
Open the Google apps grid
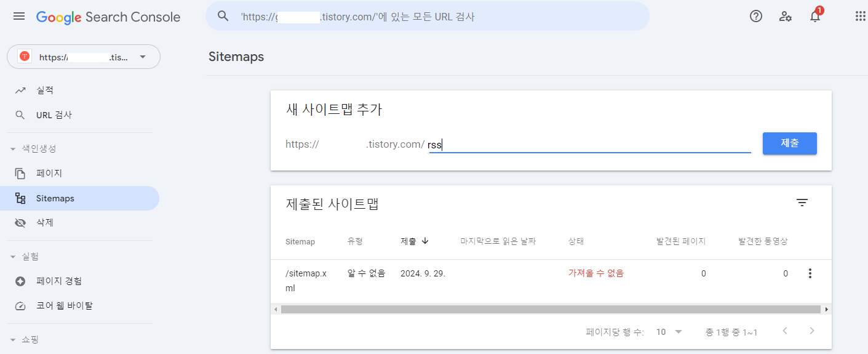click(861, 17)
